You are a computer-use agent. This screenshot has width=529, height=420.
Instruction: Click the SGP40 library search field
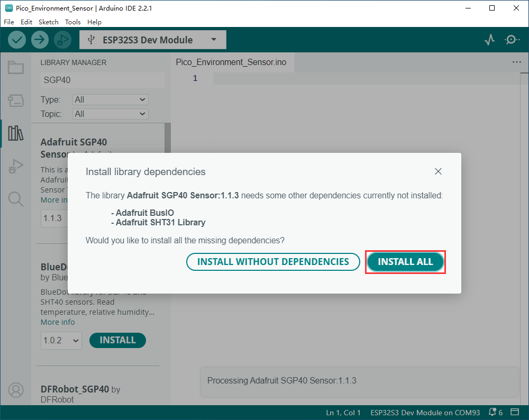click(x=103, y=80)
